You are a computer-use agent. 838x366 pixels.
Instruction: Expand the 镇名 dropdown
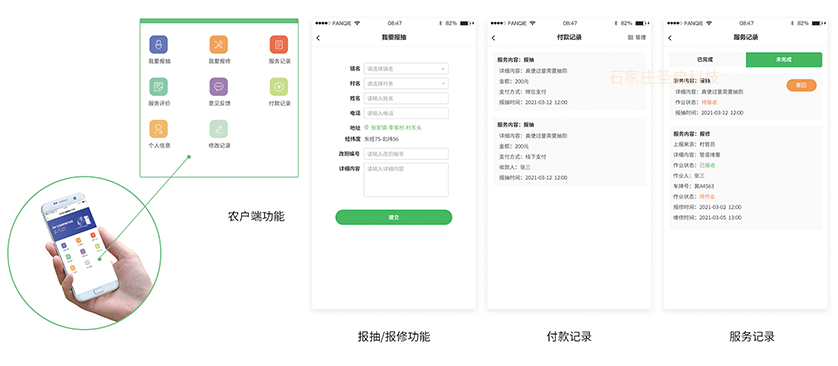point(406,68)
